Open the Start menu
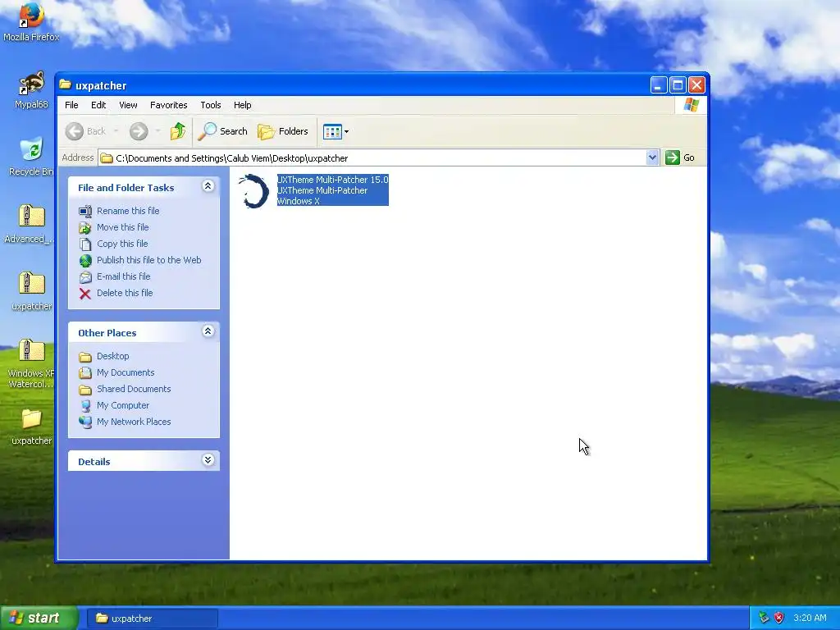Image resolution: width=840 pixels, height=630 pixels. (39, 619)
